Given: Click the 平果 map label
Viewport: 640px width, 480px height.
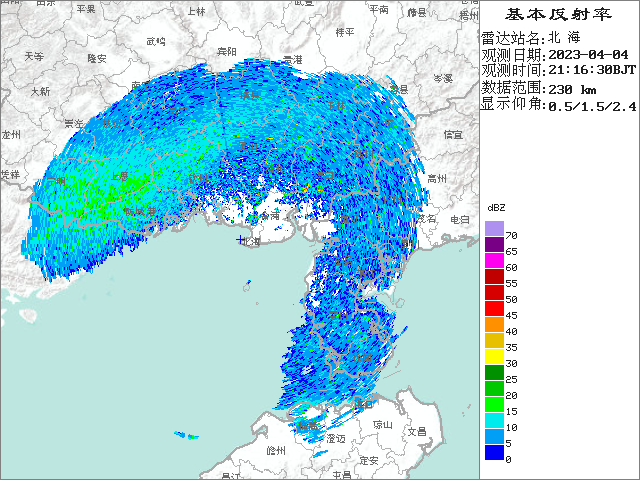Looking at the screenshot, I should (x=86, y=9).
